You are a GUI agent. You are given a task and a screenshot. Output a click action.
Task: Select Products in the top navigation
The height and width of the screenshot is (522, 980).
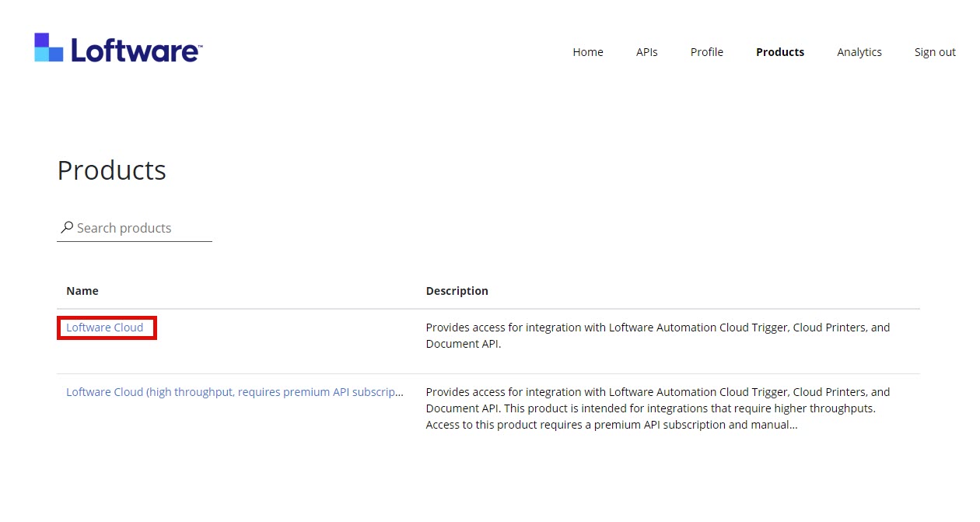pyautogui.click(x=779, y=52)
